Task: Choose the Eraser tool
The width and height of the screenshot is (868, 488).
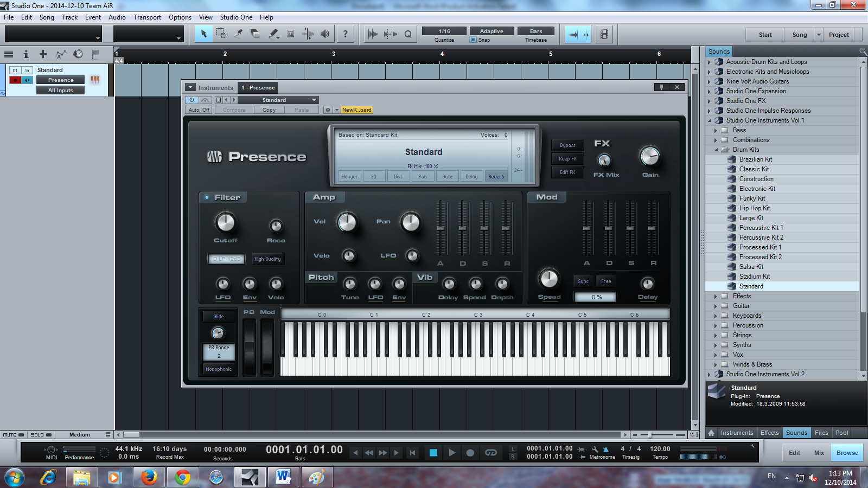Action: [x=256, y=34]
